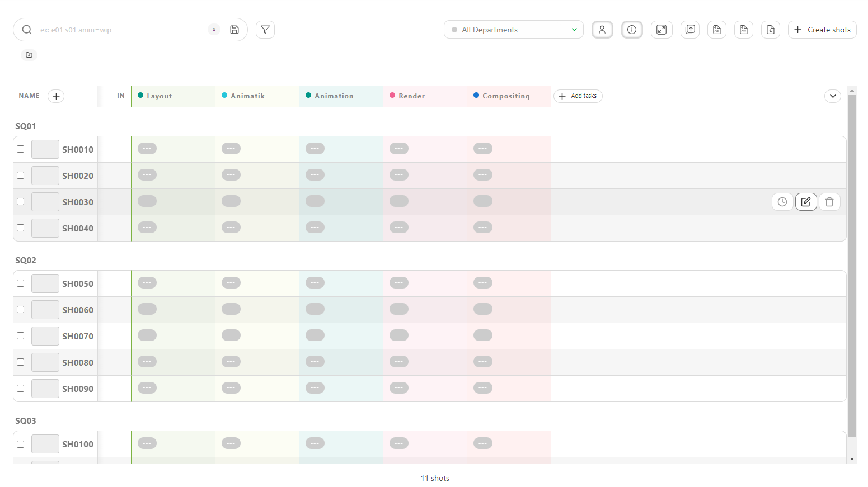Open the All Departments dropdown

click(514, 30)
